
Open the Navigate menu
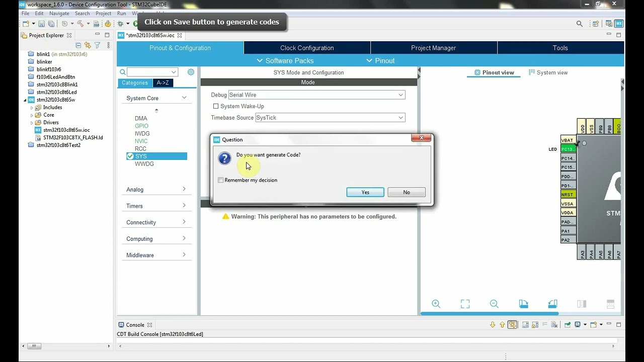[x=59, y=14]
